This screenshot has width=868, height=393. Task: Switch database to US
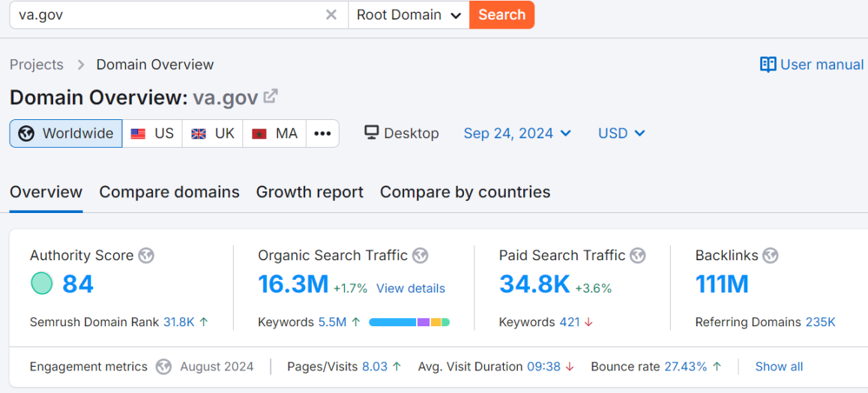coord(152,133)
